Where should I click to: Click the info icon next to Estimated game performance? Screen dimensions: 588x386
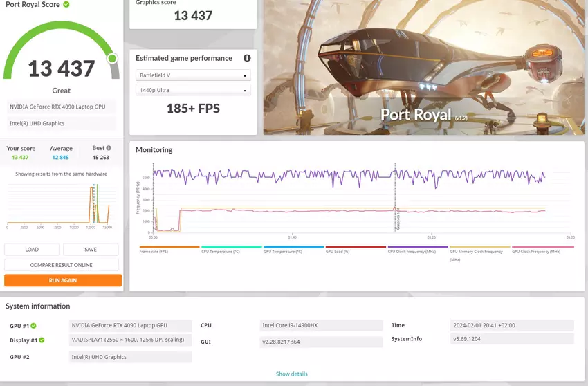(x=247, y=59)
